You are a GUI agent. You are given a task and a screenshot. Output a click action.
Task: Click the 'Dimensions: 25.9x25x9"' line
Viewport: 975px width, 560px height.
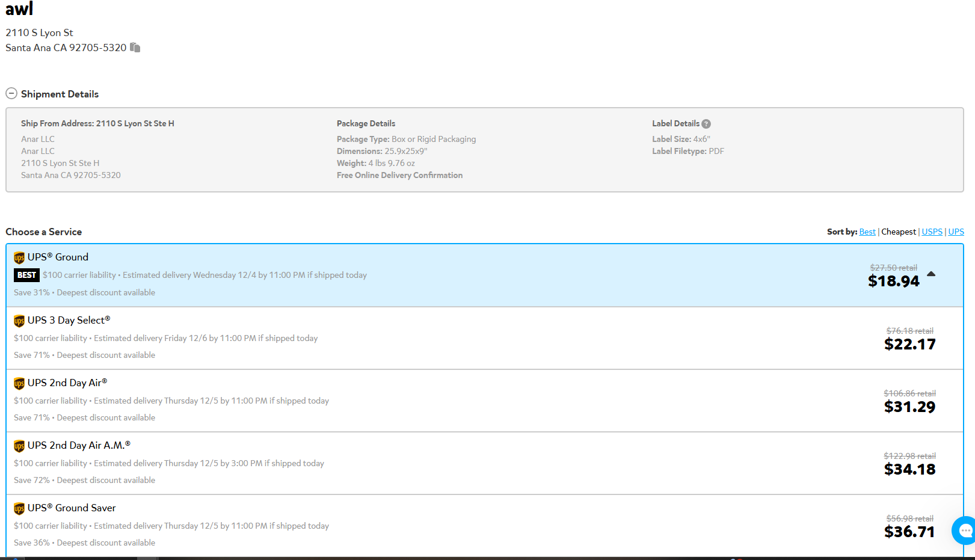pyautogui.click(x=382, y=151)
